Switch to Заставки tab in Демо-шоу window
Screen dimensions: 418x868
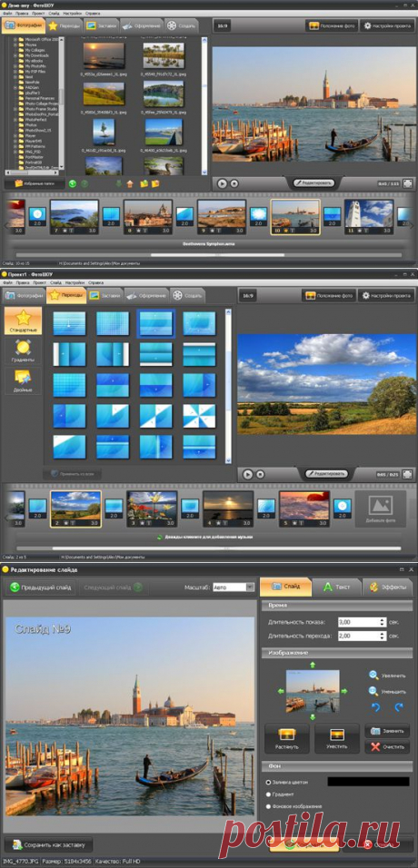pyautogui.click(x=102, y=25)
